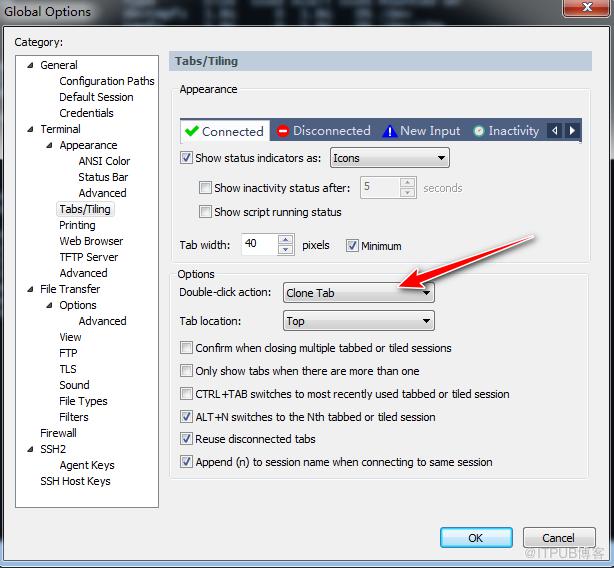Click the Cancel button

pyautogui.click(x=559, y=538)
